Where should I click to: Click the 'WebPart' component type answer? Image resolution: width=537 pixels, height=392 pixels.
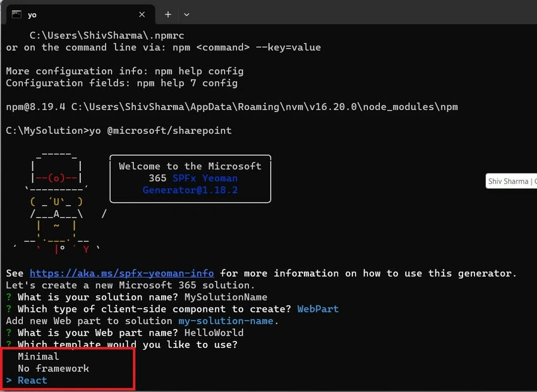(x=318, y=309)
